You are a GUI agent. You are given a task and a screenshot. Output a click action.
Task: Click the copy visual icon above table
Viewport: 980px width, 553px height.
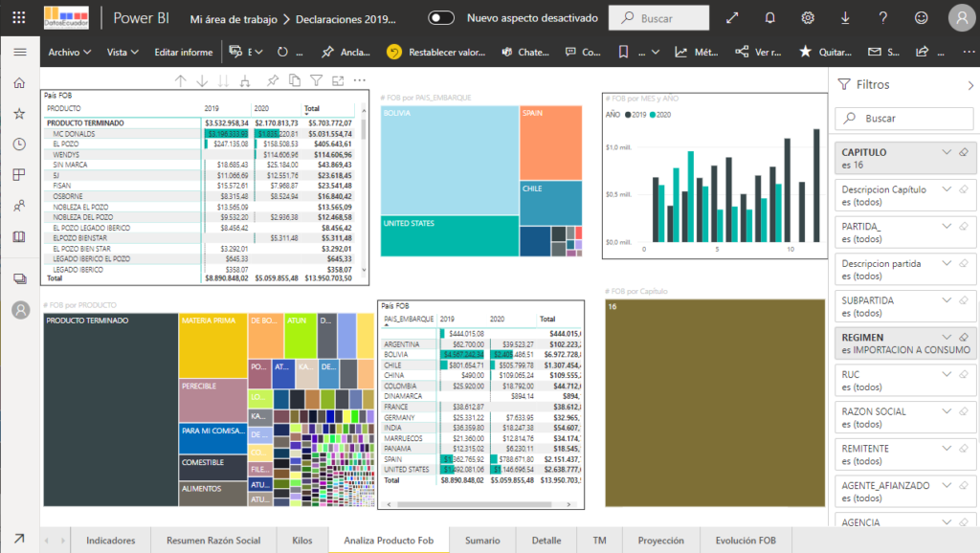295,80
